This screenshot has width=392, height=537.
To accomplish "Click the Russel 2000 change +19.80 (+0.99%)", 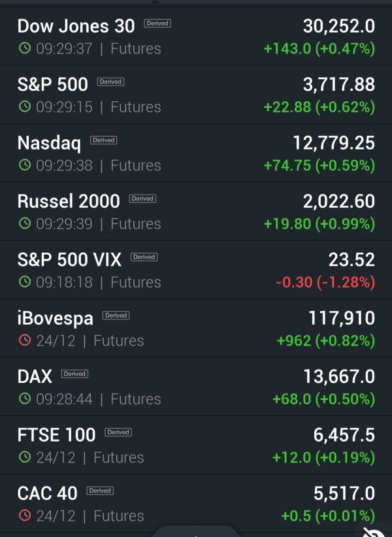I will [319, 224].
